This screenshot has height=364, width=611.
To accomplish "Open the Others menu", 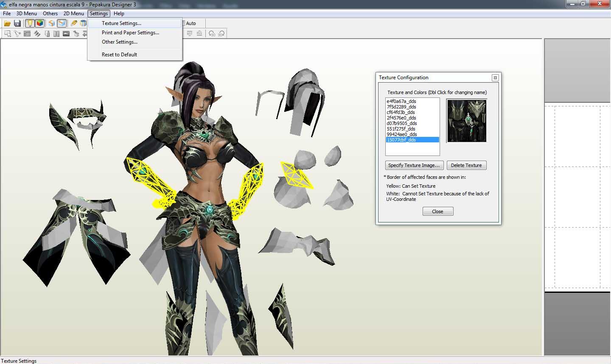I will point(50,14).
